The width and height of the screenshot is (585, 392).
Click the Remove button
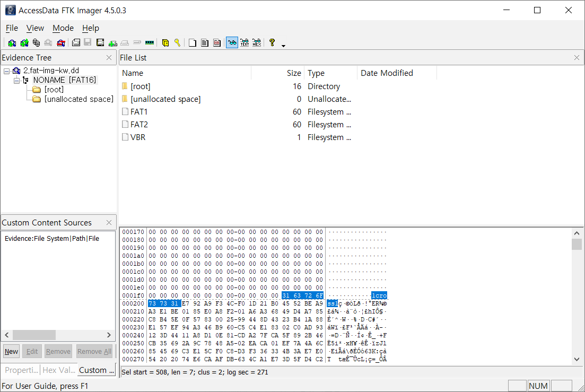point(58,351)
